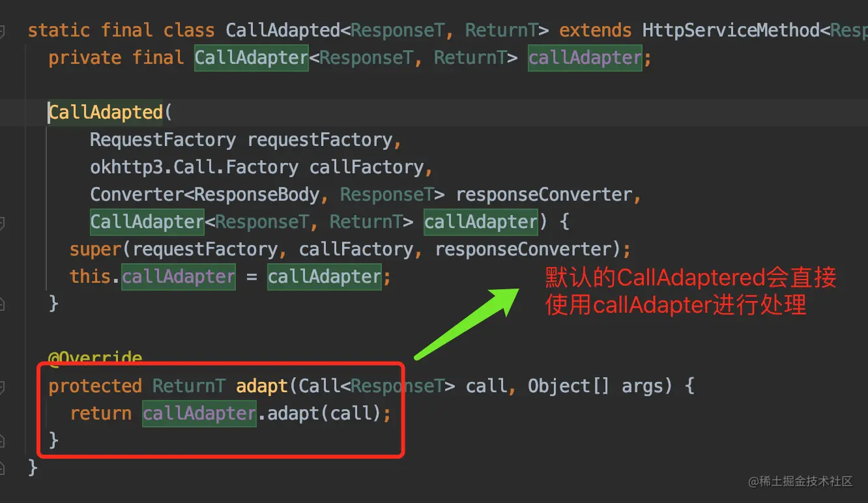Screen dimensions: 868x503
Task: Click the CallAdapted( constructor name
Action: [x=106, y=113]
